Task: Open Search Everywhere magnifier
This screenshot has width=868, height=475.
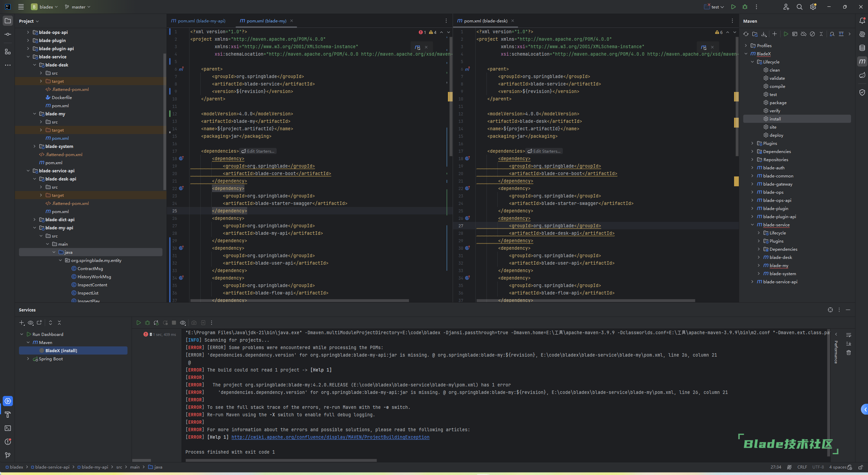Action: point(800,7)
